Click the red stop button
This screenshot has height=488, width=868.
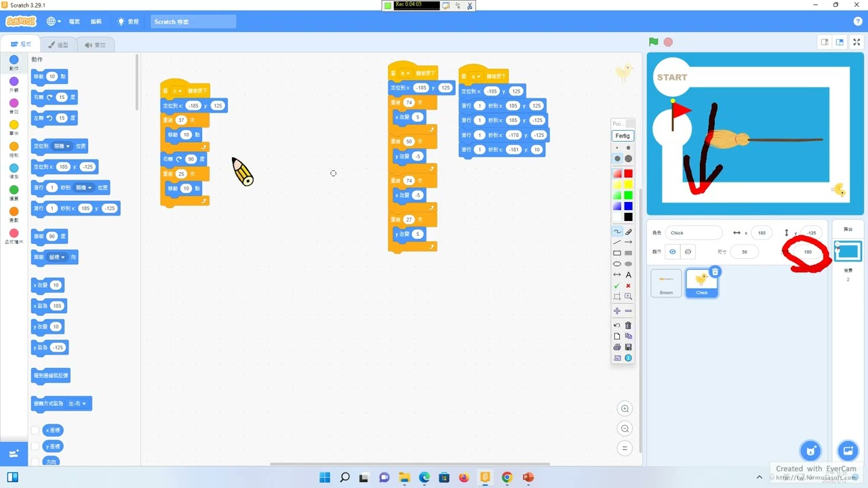668,42
